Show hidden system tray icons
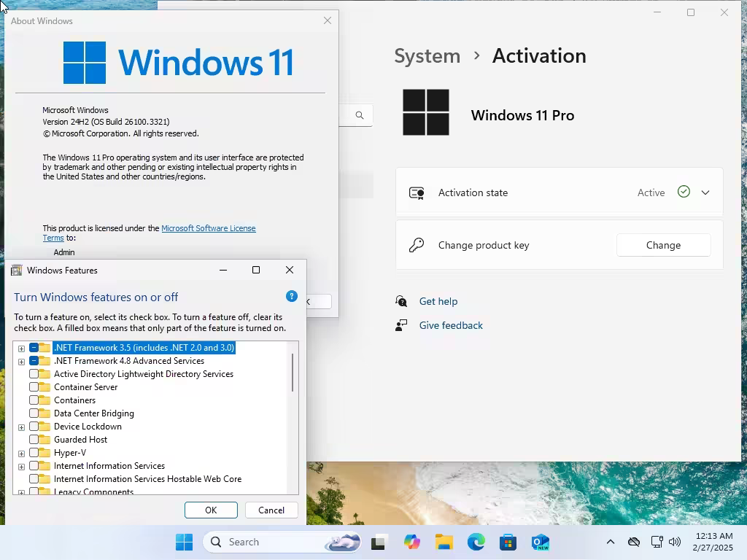Image resolution: width=747 pixels, height=560 pixels. (x=611, y=542)
